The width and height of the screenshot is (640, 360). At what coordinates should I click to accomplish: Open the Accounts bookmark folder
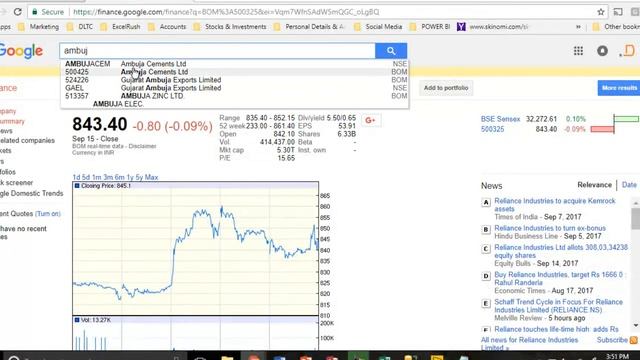click(167, 27)
